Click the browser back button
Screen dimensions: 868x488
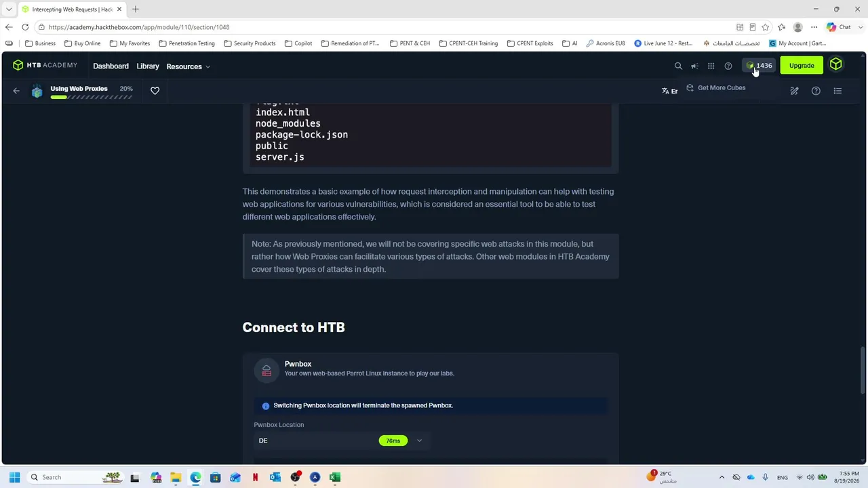coord(9,27)
